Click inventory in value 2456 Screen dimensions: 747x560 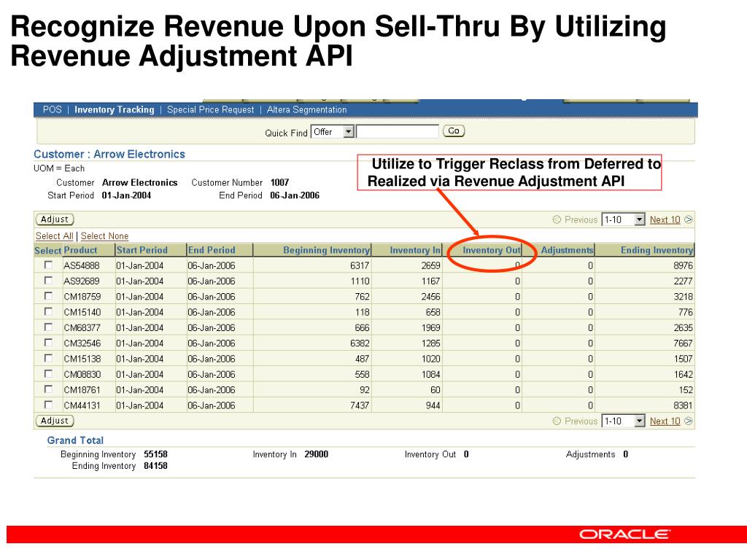(x=430, y=297)
